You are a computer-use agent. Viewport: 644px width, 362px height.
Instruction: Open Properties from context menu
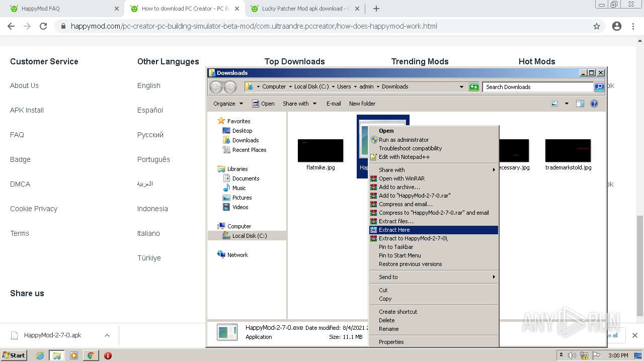click(434, 342)
